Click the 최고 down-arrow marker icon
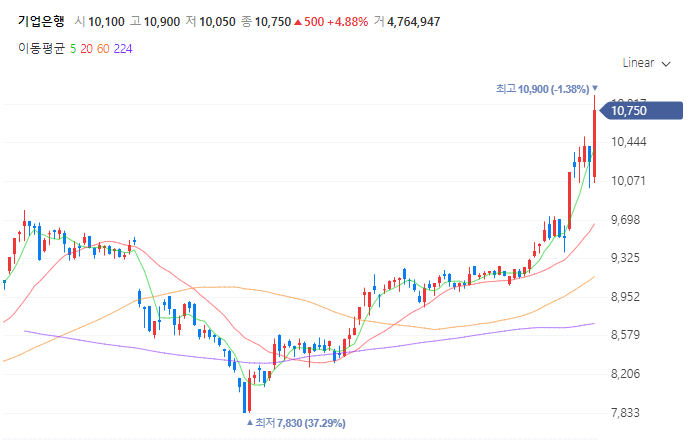This screenshot has height=440, width=695. [595, 89]
